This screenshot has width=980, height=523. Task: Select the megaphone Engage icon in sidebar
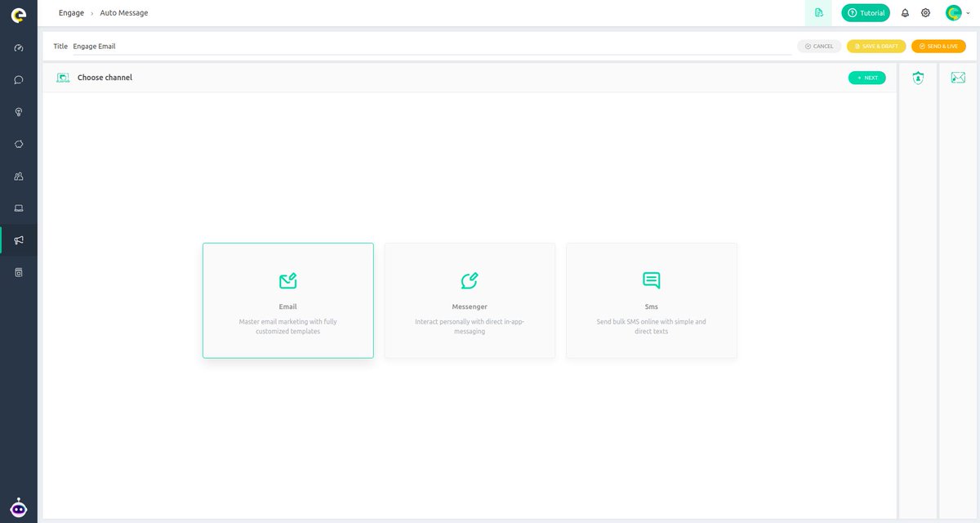point(18,239)
